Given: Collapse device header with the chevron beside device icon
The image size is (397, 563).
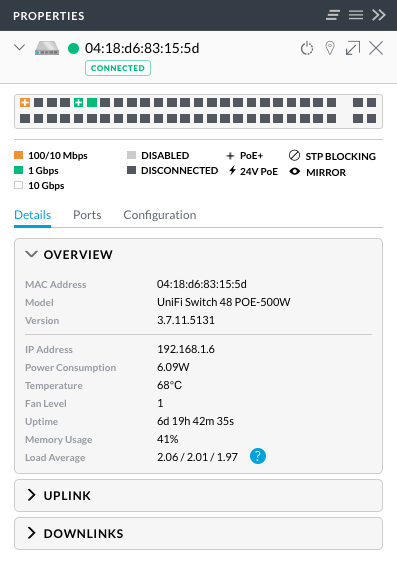Looking at the screenshot, I should (19, 47).
